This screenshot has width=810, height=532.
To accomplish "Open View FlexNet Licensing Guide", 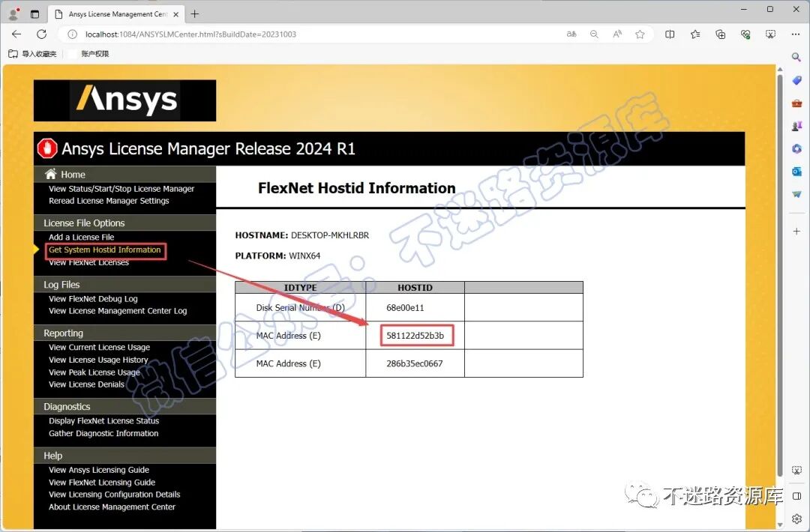I will coord(102,483).
